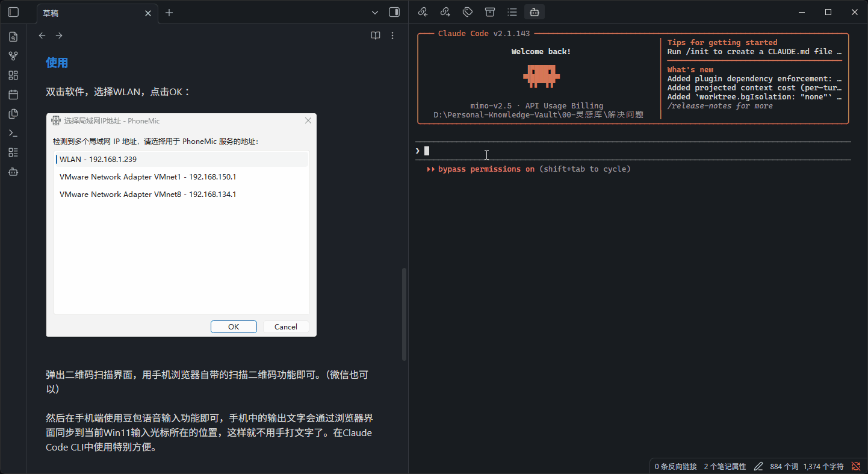
Task: Click the paragraph starting 然后在手机端使用豆包
Action: click(x=209, y=432)
